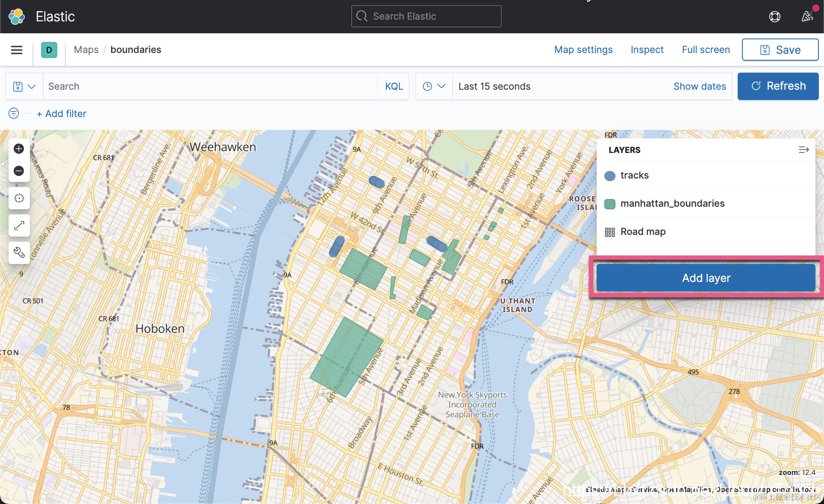Image resolution: width=824 pixels, height=504 pixels.
Task: Click the map zoom in button
Action: tap(19, 149)
